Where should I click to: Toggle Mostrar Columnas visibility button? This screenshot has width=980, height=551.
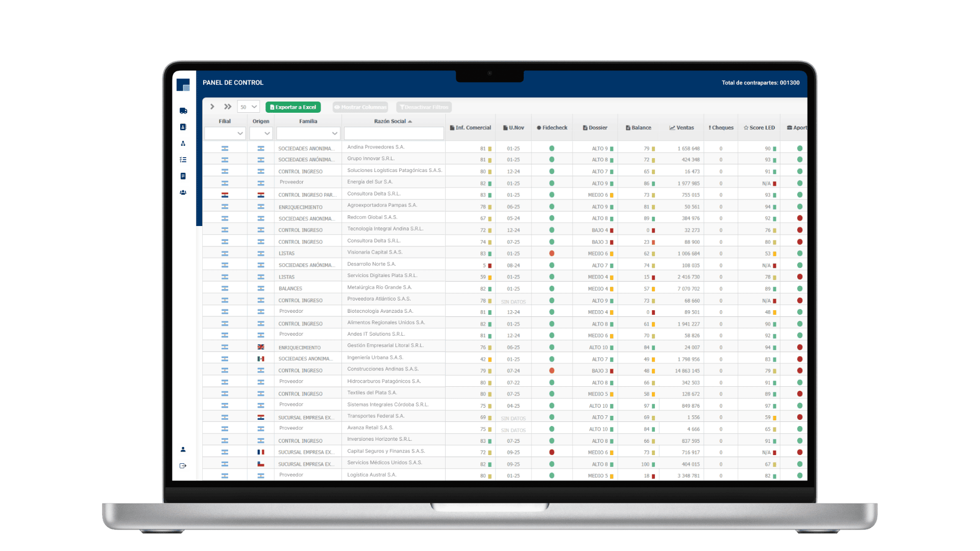[360, 107]
